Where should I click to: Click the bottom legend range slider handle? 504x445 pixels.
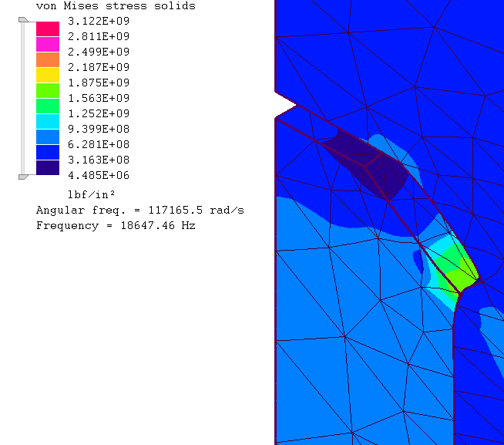[x=23, y=177]
